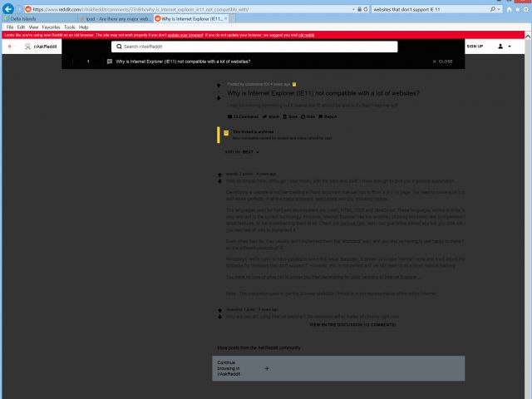Expand the browser search provider dropdown arrow

point(499,9)
